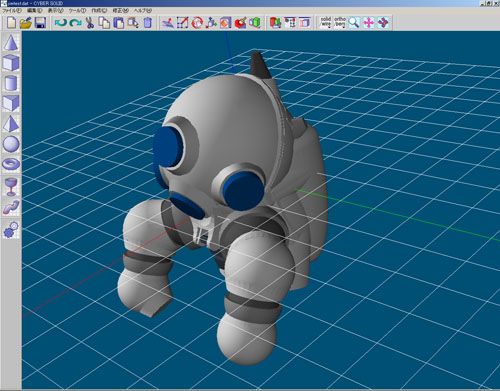The height and width of the screenshot is (391, 500).
Task: Choose the curved sweep shape tool
Action: coord(11,207)
